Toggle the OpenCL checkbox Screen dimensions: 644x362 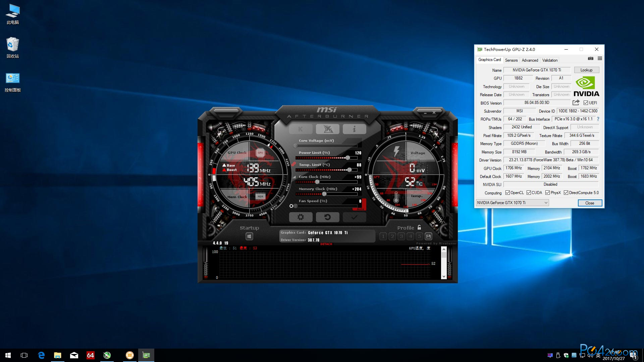tap(507, 193)
